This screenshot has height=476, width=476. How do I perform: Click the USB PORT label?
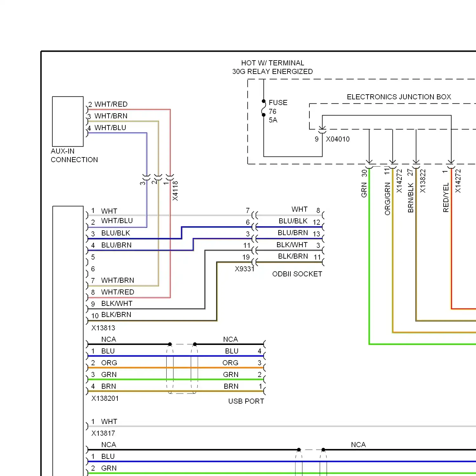point(246,401)
